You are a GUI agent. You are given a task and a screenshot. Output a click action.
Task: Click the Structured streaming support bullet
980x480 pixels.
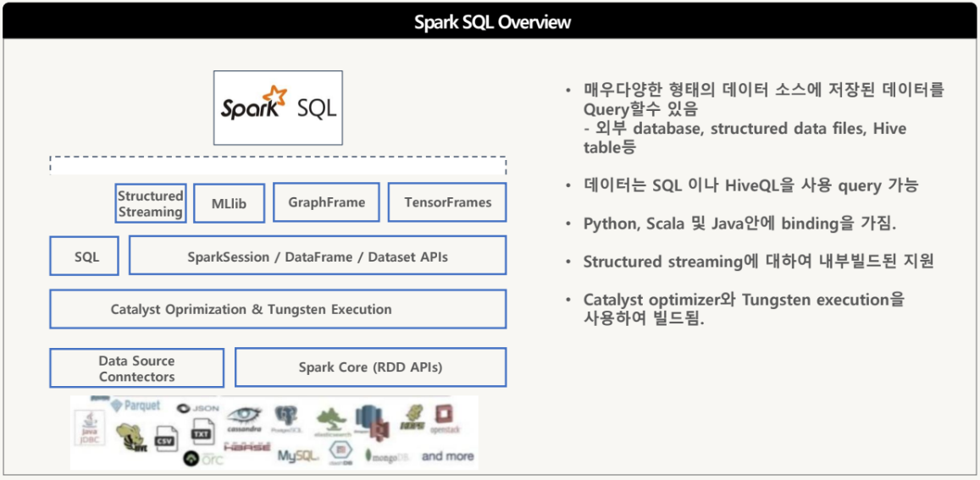tap(759, 262)
